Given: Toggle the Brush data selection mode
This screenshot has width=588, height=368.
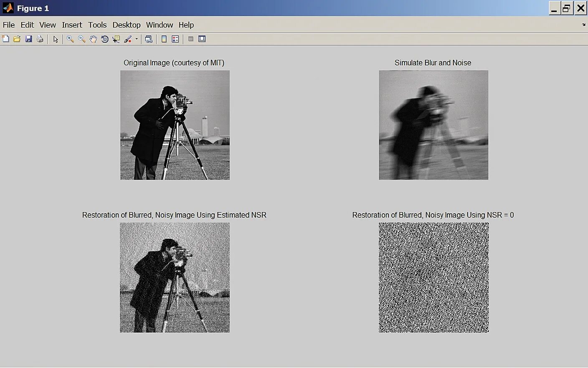Looking at the screenshot, I should (x=128, y=39).
